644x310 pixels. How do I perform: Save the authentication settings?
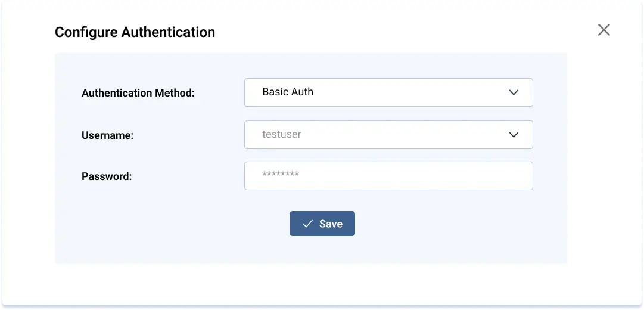(322, 224)
